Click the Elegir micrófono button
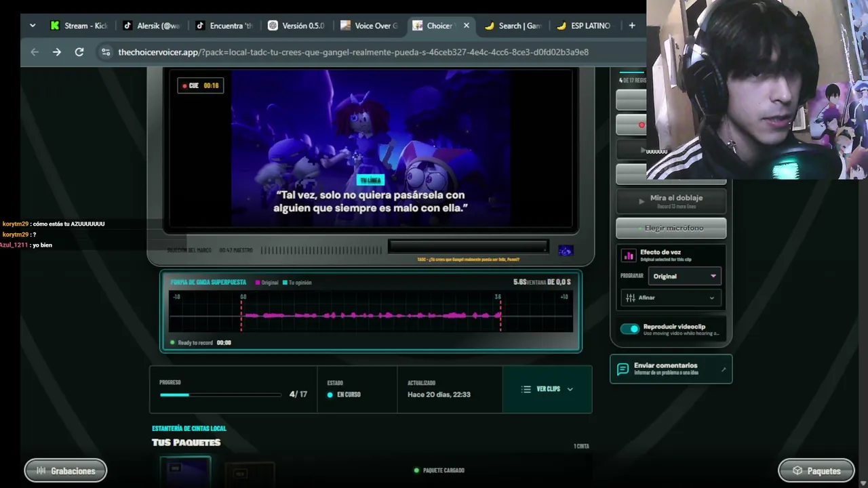The image size is (868, 488). 671,228
